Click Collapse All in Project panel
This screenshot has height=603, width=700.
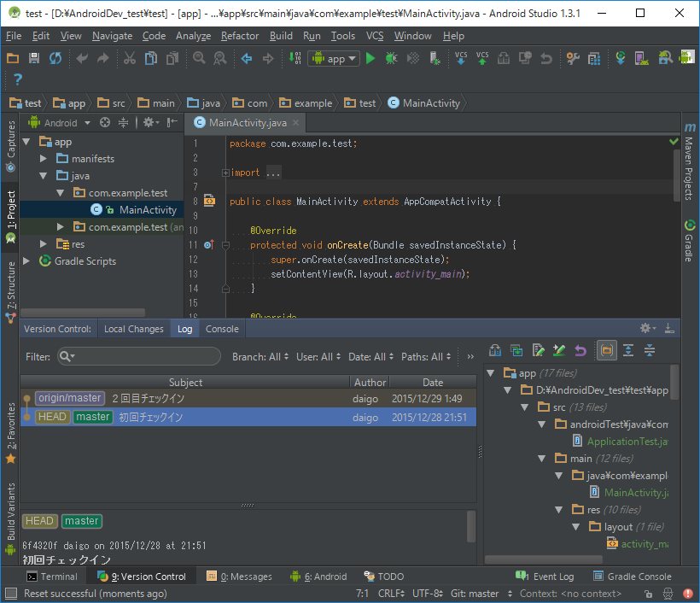point(123,122)
